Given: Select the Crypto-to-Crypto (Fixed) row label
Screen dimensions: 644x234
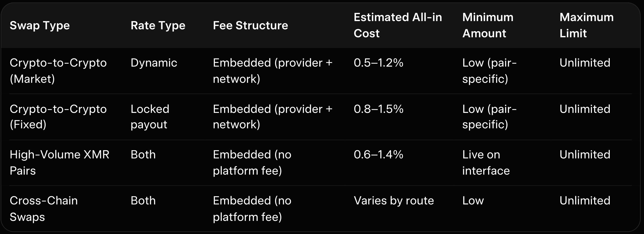Looking at the screenshot, I should click(58, 117).
